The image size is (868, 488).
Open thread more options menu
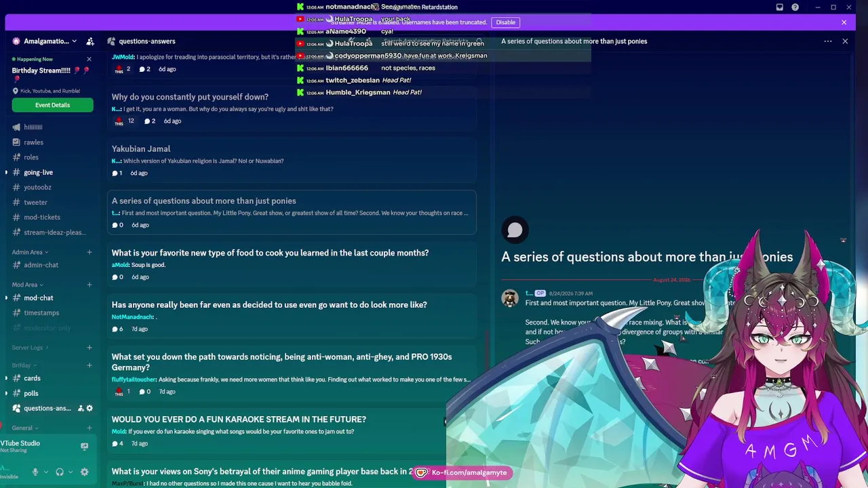[828, 41]
